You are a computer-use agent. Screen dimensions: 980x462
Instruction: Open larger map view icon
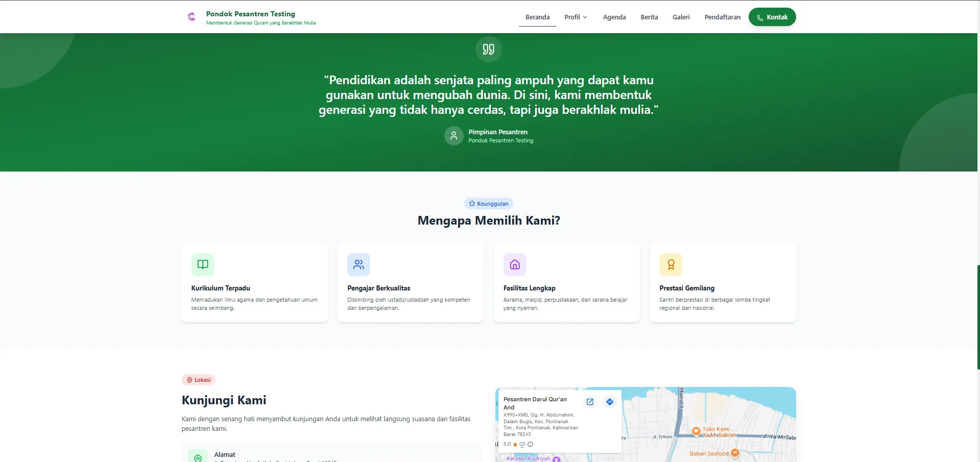(x=590, y=402)
